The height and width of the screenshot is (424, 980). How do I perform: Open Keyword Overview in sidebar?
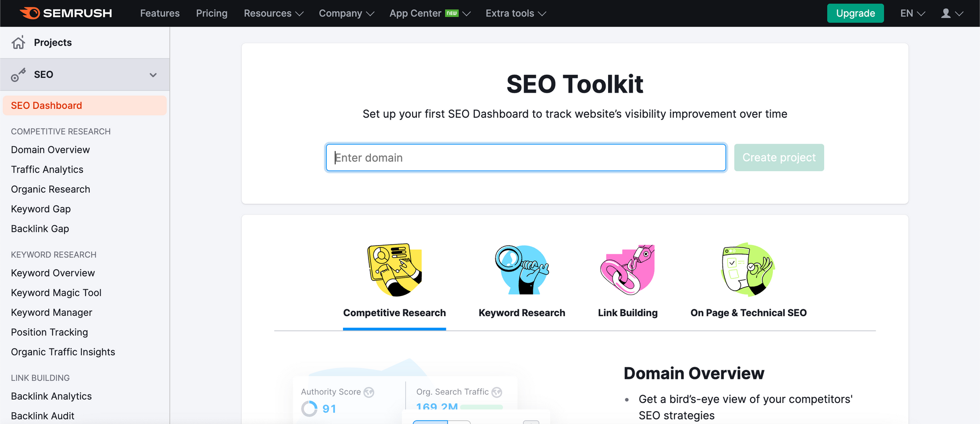[53, 273]
